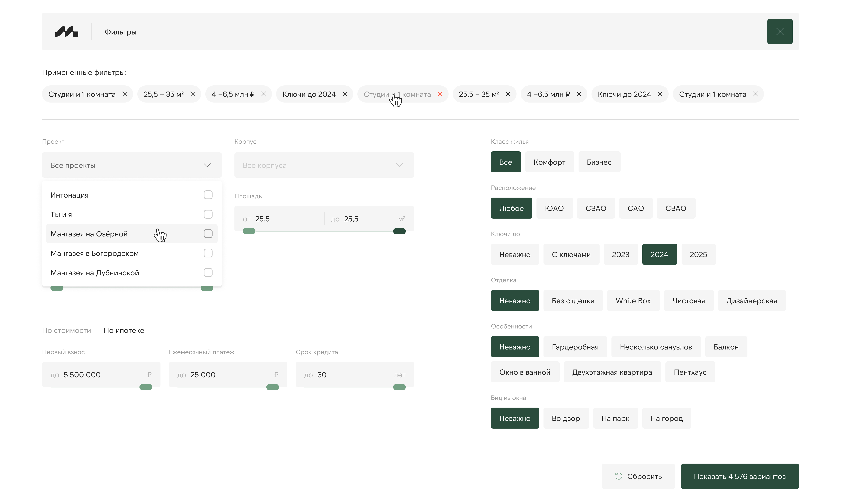841x504 pixels.
Task: Enable the Мангазея на Дубнинской checkbox
Action: 208,272
